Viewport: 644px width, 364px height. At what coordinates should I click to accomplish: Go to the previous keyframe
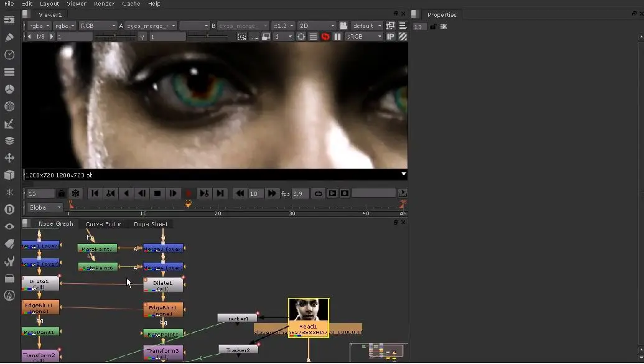click(x=111, y=193)
